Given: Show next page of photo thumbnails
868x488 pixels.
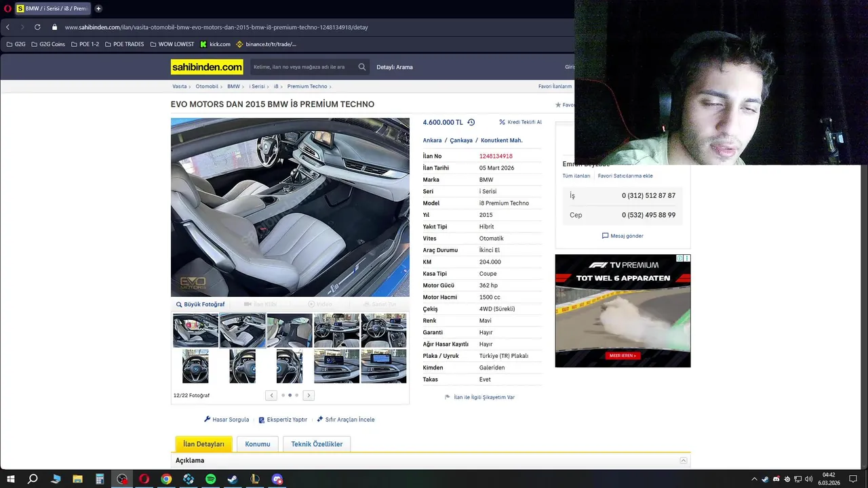Looking at the screenshot, I should 309,395.
